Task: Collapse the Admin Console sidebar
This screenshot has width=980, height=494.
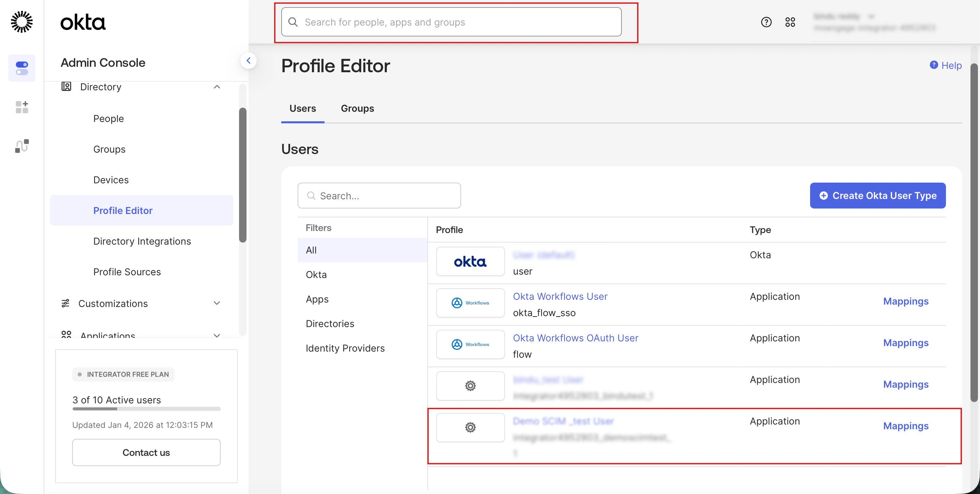Action: [249, 61]
